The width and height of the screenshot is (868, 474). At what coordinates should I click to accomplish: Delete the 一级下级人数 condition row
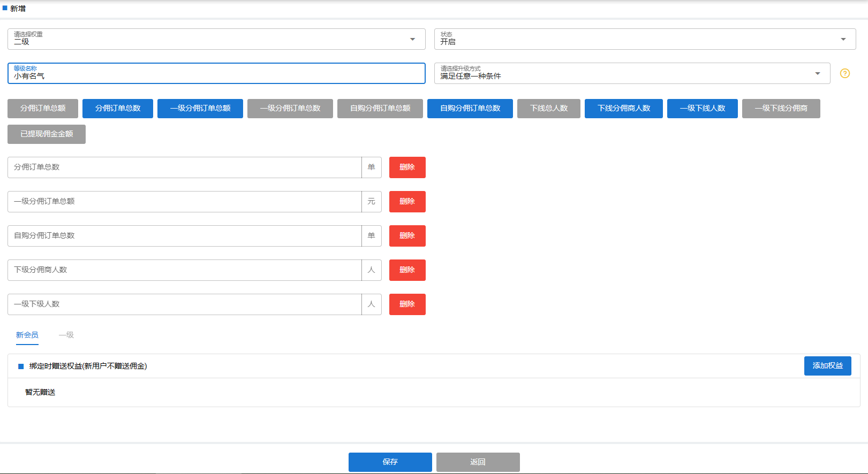click(407, 304)
